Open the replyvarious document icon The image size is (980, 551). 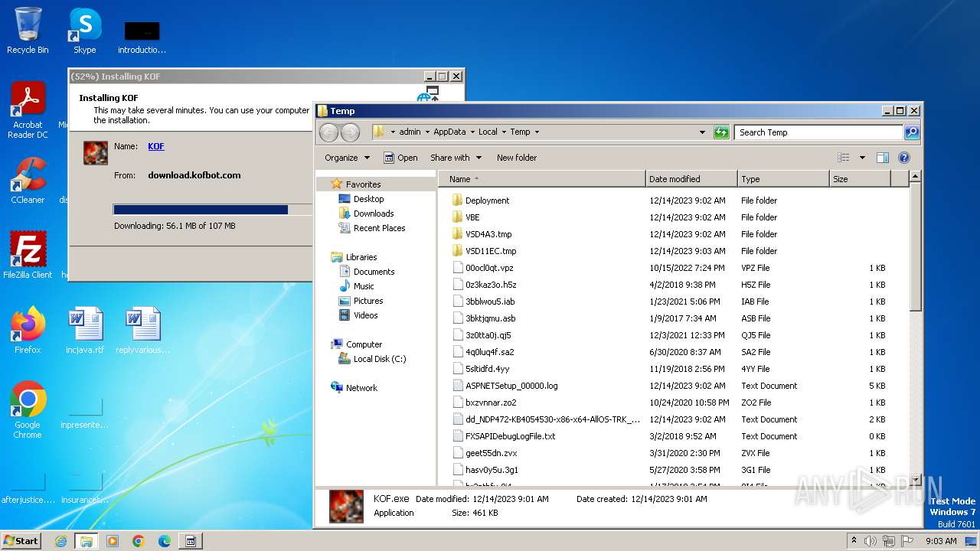click(142, 330)
